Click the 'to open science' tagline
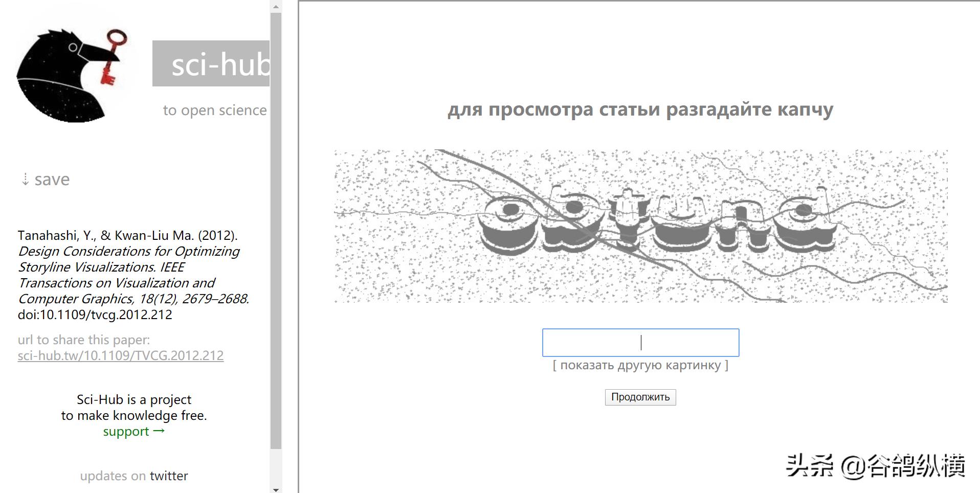Image resolution: width=980 pixels, height=493 pixels. 215,110
